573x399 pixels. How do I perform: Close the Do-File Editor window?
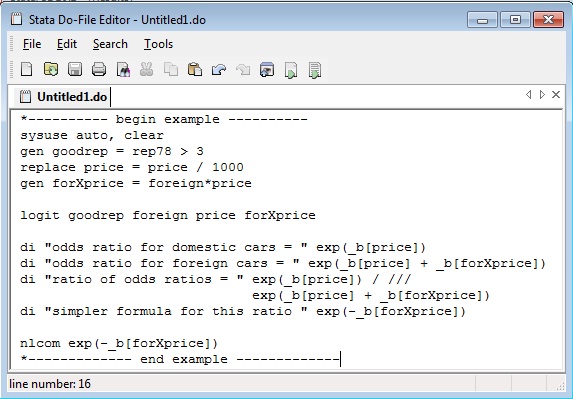click(x=548, y=20)
